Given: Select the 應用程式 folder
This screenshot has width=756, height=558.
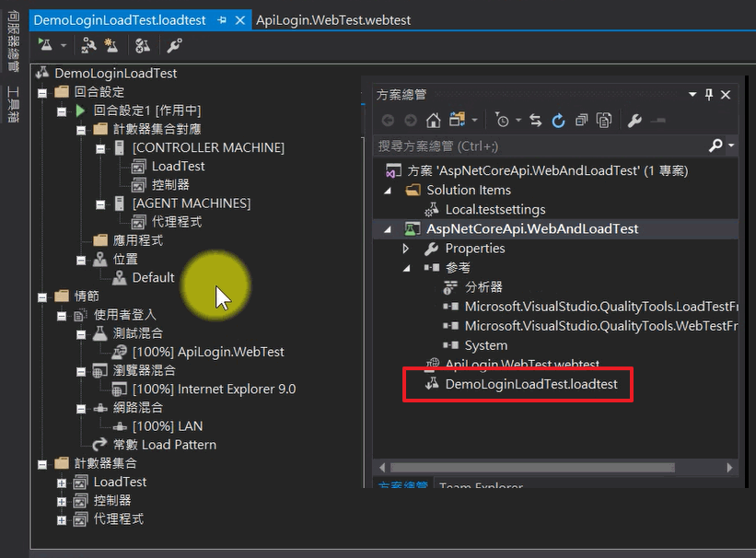Looking at the screenshot, I should click(138, 240).
